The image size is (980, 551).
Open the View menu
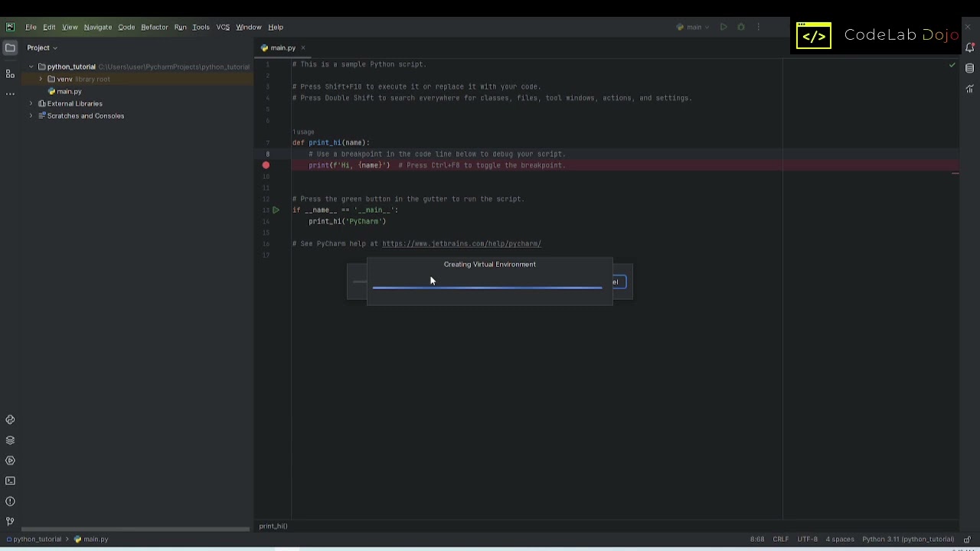[x=70, y=27]
